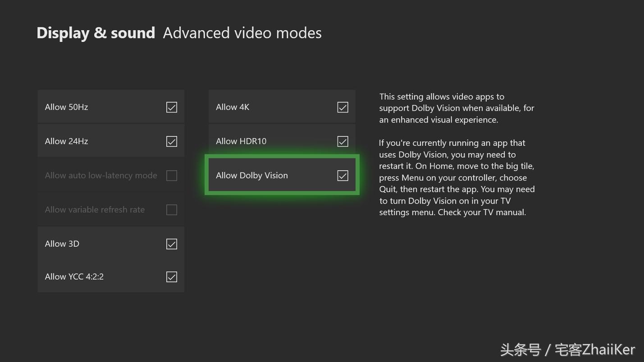Select the 'Allow YCC 4:2:2' label text
This screenshot has height=362, width=644.
pos(74,277)
